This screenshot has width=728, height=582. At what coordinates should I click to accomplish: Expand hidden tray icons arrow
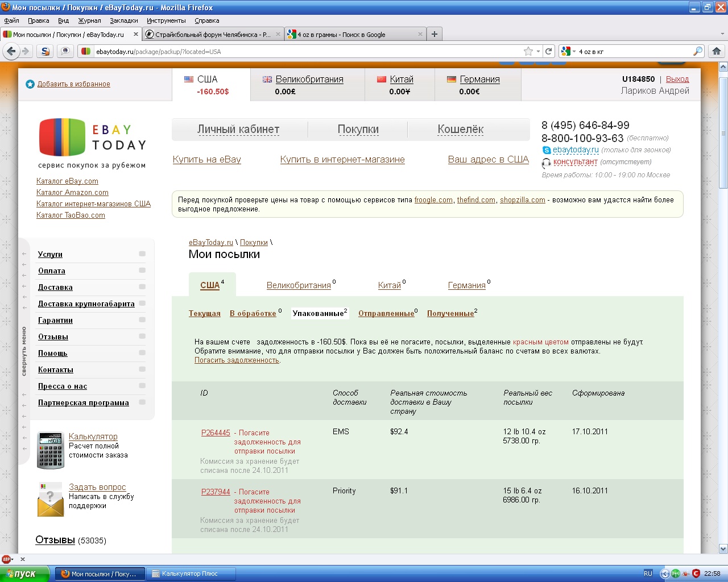coord(664,573)
